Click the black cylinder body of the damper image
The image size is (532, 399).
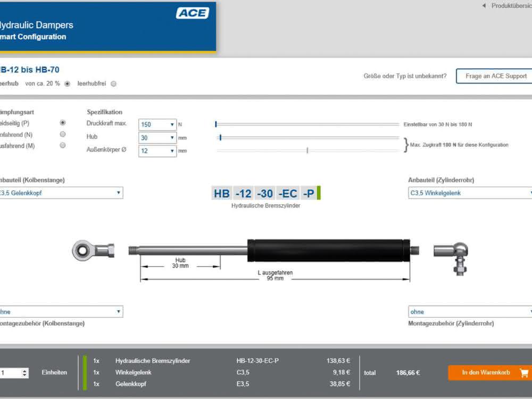click(328, 251)
